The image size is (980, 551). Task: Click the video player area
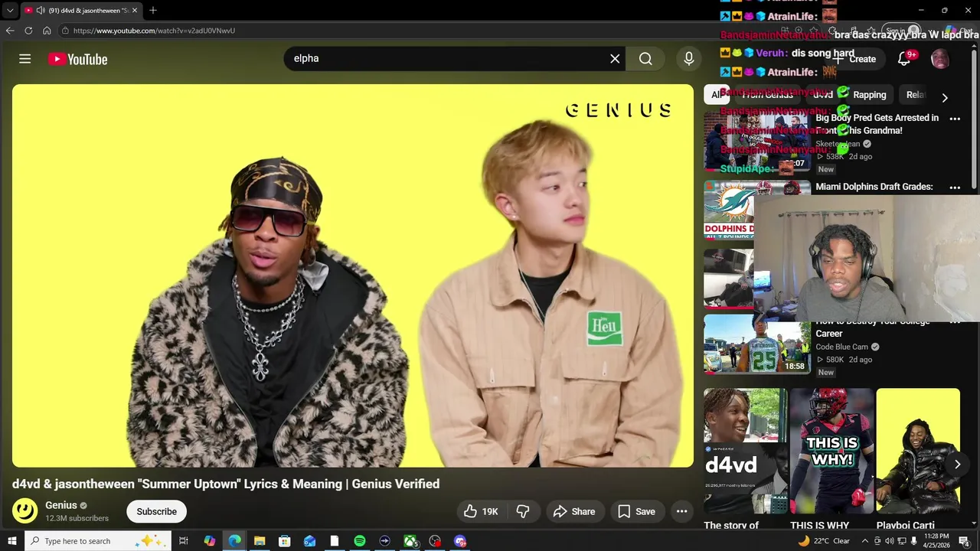352,275
